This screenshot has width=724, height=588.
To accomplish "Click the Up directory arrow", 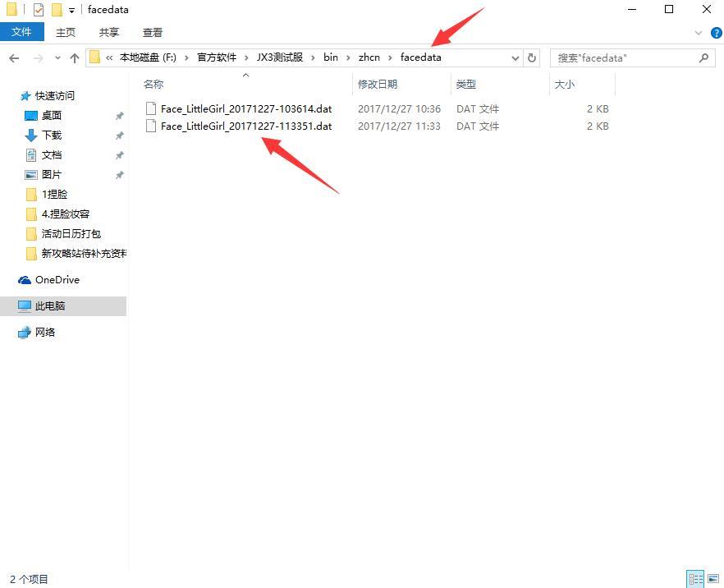I will click(75, 57).
